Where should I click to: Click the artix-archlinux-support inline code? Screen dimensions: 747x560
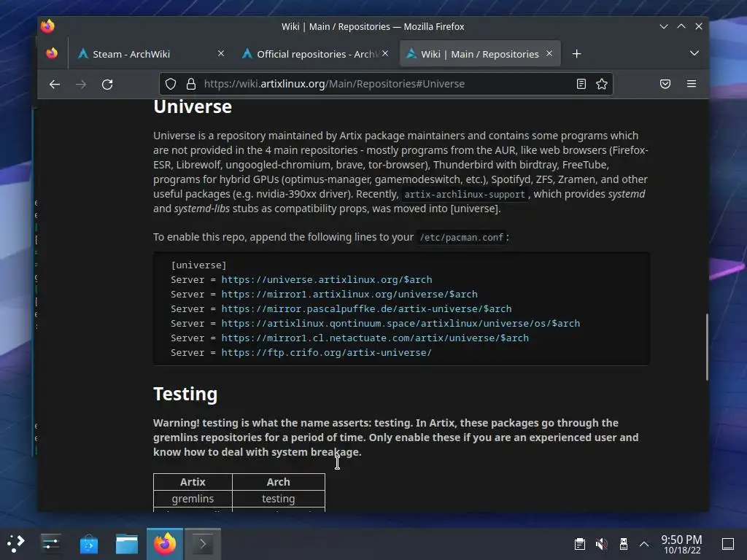[465, 194]
